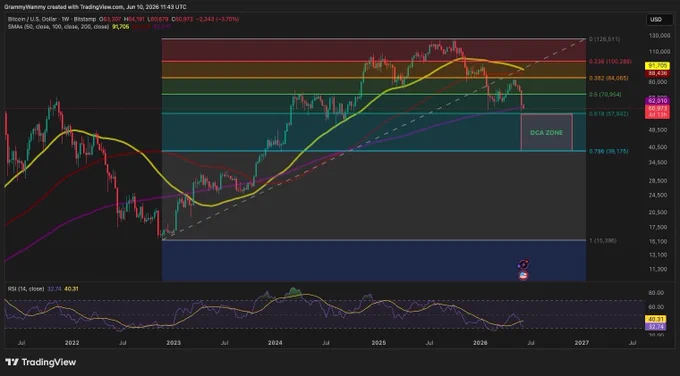680x376 pixels.
Task: Click the 15,100 price axis label
Action: pyautogui.click(x=659, y=241)
